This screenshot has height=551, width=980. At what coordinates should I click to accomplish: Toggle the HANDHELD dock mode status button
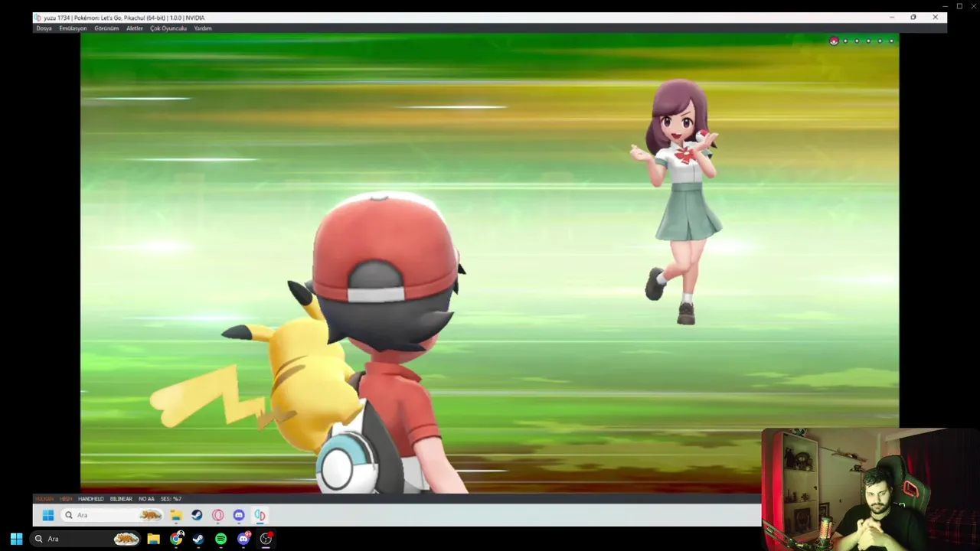coord(91,499)
